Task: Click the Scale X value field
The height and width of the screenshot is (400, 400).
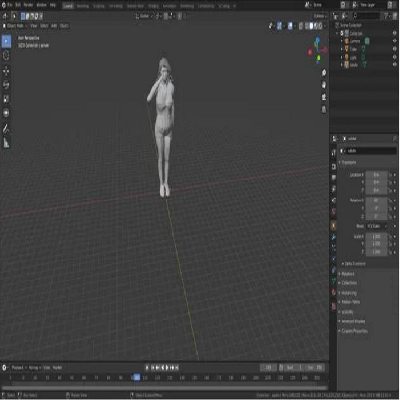Action: (x=377, y=236)
